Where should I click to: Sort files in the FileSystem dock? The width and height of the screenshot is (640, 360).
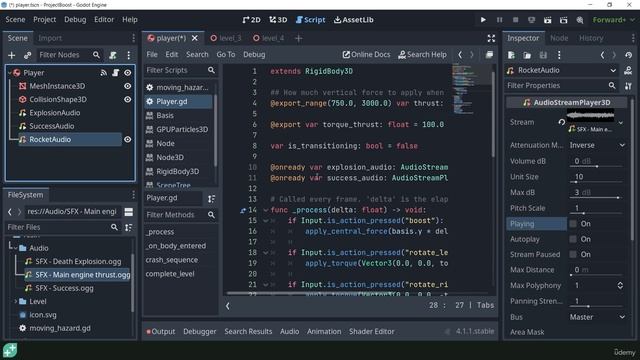tap(129, 227)
